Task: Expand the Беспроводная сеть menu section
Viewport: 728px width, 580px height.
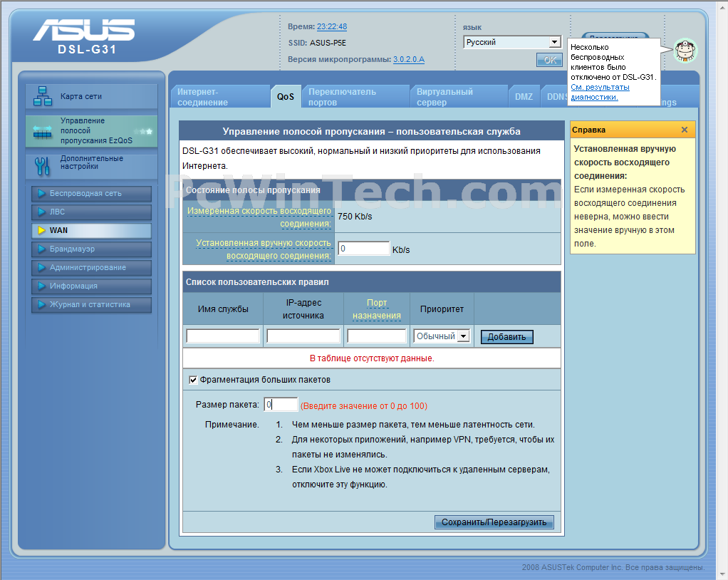Action: (85, 193)
